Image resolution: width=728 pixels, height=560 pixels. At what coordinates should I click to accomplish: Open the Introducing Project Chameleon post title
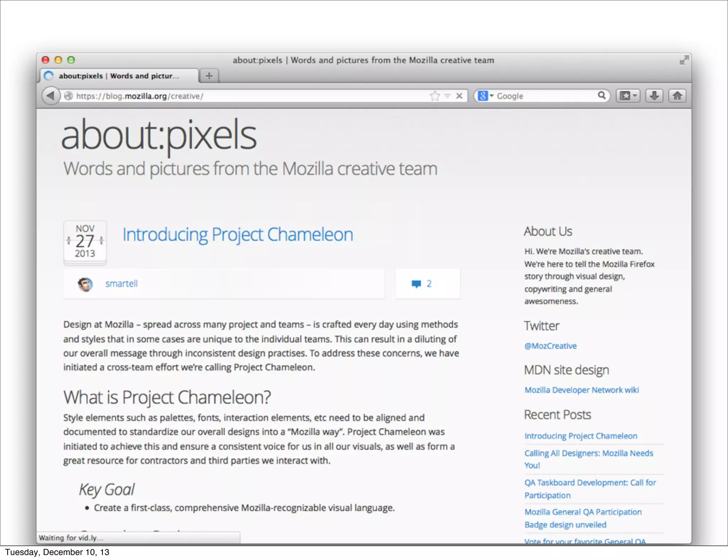[237, 235]
